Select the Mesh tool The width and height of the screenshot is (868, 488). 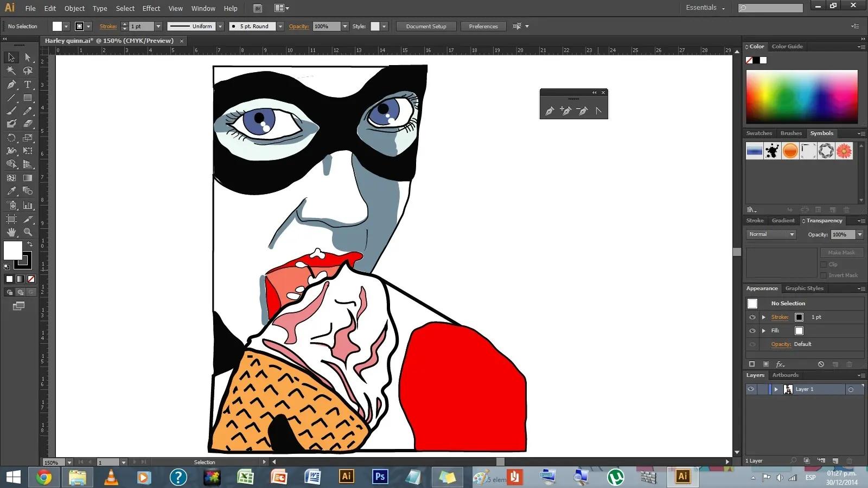(11, 177)
